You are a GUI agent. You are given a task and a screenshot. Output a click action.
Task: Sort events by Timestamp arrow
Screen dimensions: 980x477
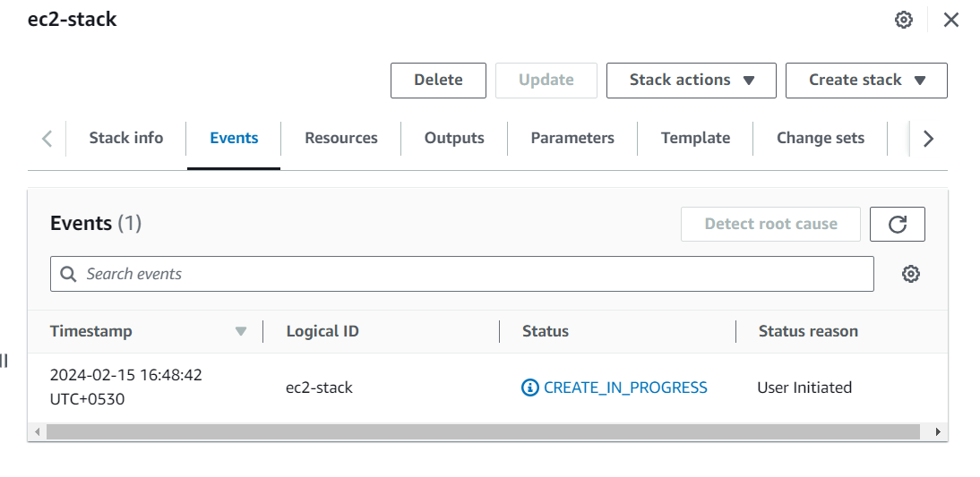(x=240, y=331)
